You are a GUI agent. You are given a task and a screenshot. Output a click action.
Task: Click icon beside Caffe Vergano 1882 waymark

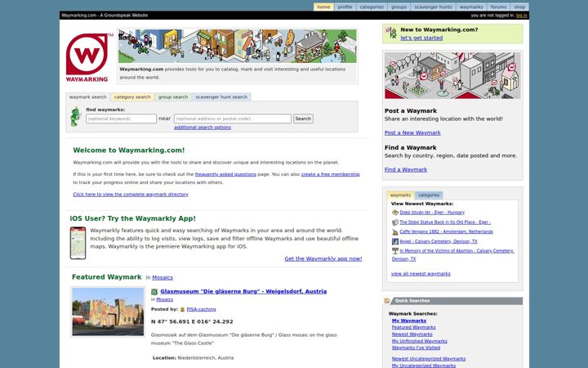pos(395,232)
